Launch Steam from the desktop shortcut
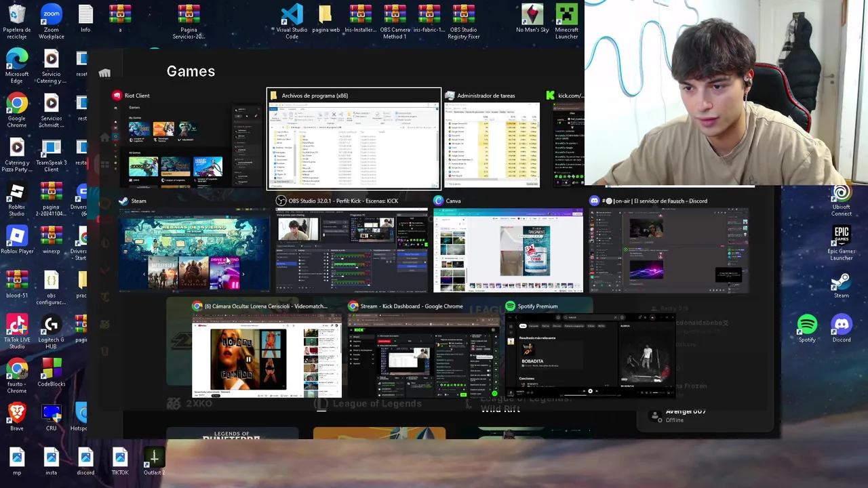Image resolution: width=868 pixels, height=488 pixels. [841, 285]
